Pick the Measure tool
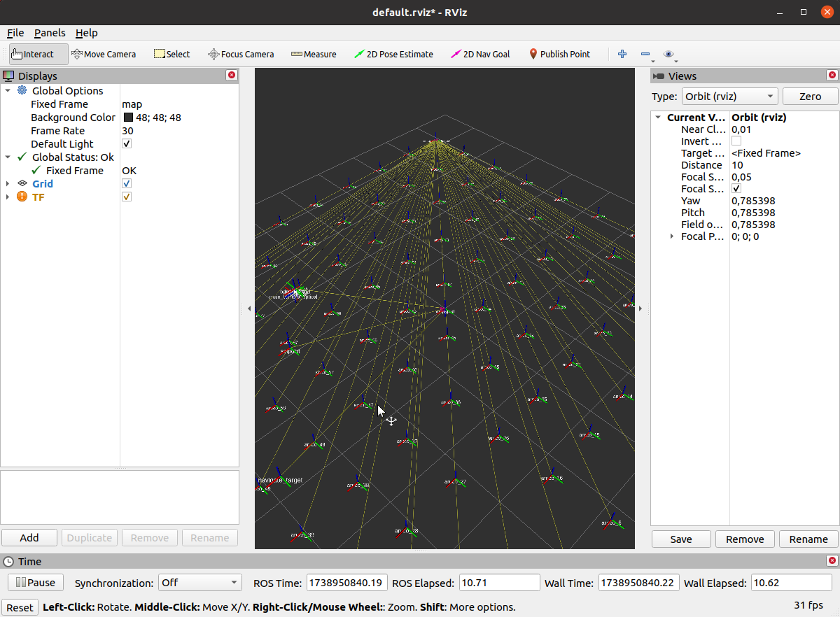The height and width of the screenshot is (617, 840). (x=314, y=54)
